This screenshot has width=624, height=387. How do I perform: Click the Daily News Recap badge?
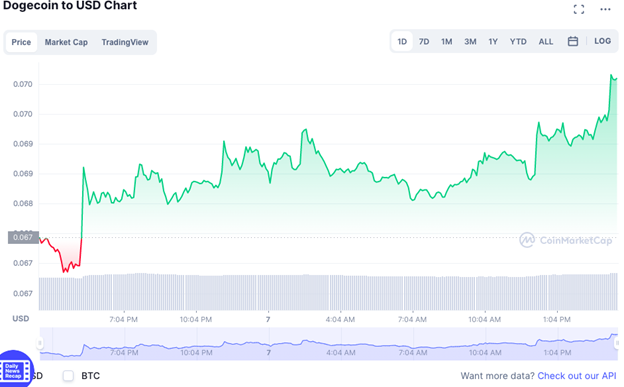coord(16,370)
